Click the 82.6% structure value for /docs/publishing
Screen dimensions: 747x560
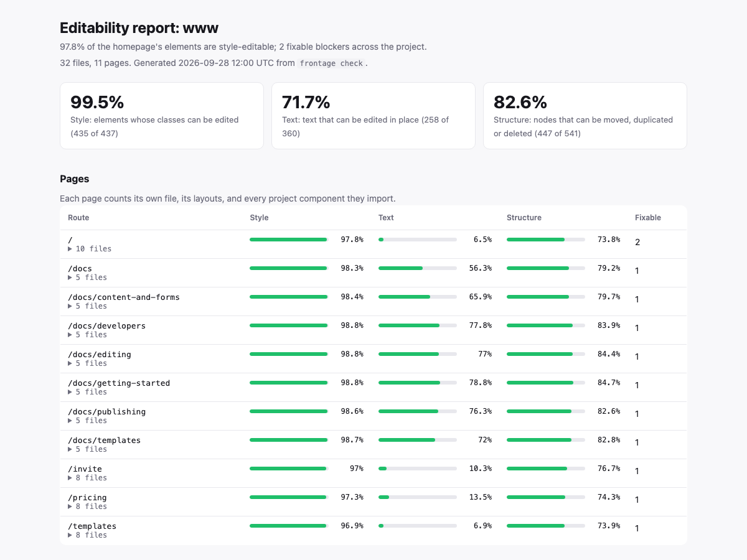point(609,411)
